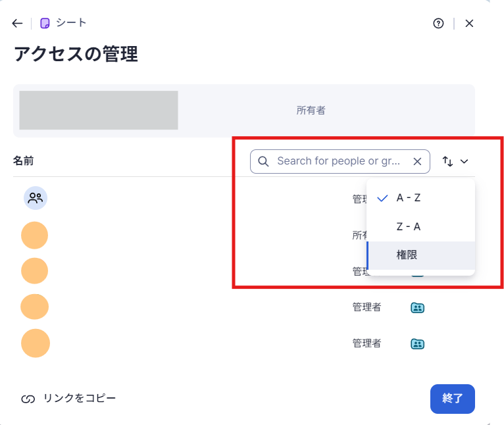Click the chain link icon beside リンクをコピー
This screenshot has height=425, width=504.
[x=28, y=399]
